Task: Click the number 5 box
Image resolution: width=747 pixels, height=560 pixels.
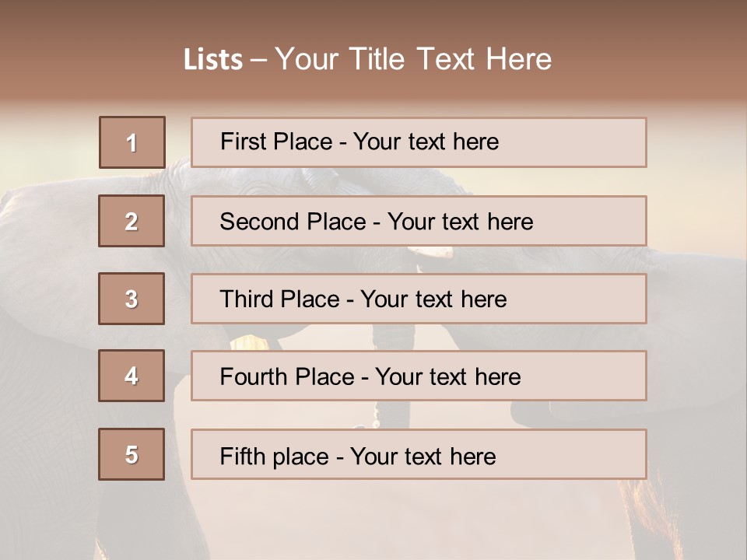Action: pyautogui.click(x=132, y=454)
